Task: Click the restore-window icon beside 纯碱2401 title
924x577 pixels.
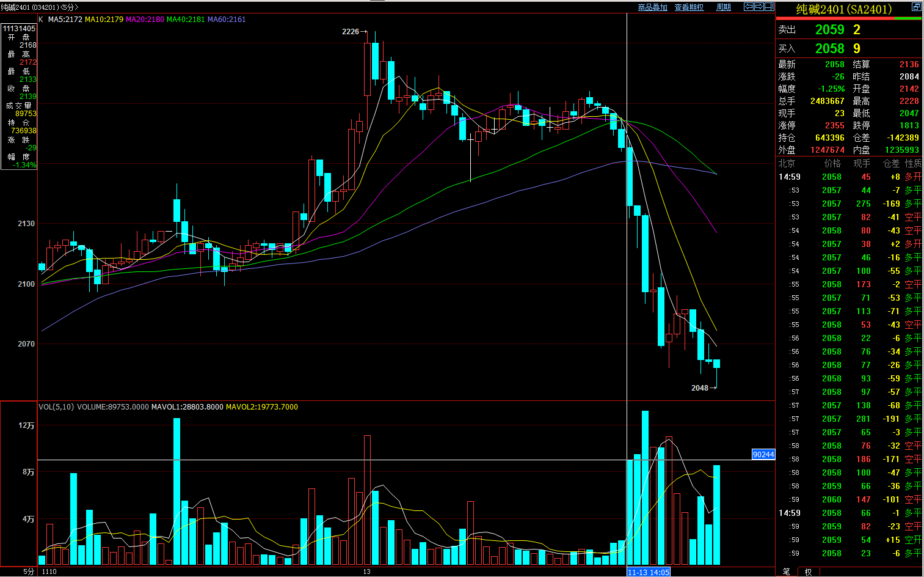Action: point(916,7)
